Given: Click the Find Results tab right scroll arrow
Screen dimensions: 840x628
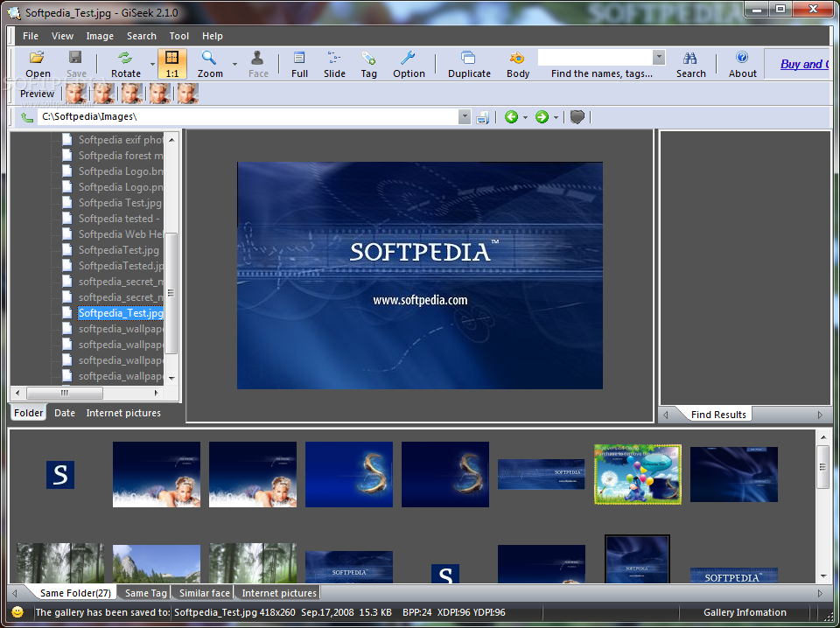Looking at the screenshot, I should 820,415.
